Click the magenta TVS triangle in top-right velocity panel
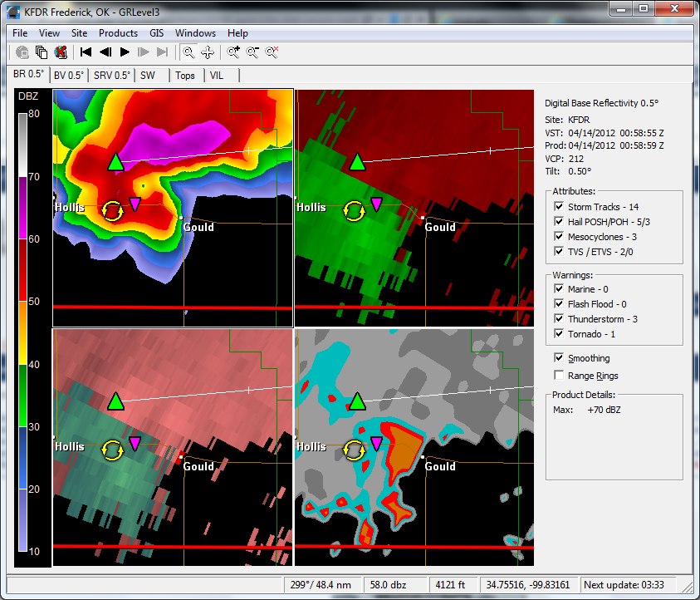This screenshot has width=700, height=600. (x=376, y=204)
